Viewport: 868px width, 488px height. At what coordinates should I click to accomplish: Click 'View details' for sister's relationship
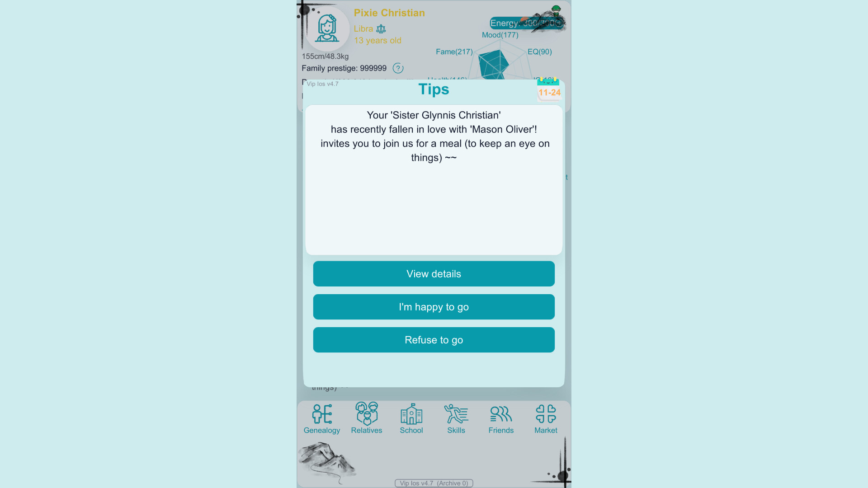(x=434, y=273)
